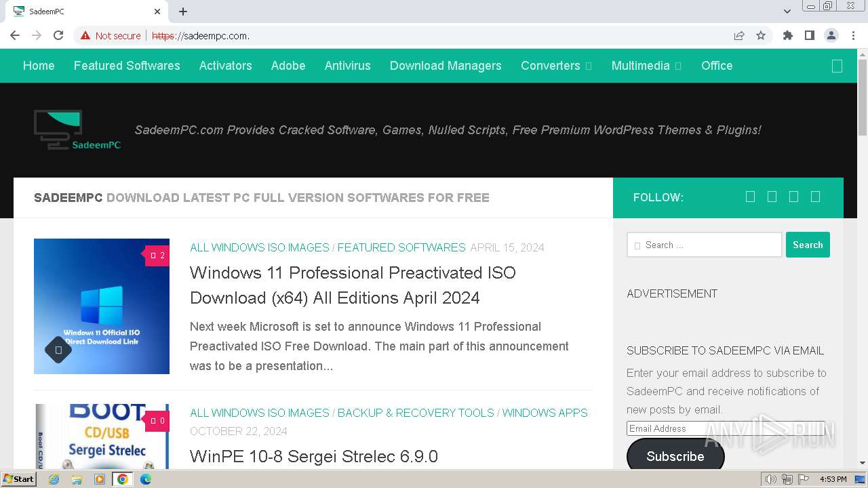
Task: Click second social icon under Follow
Action: (772, 197)
